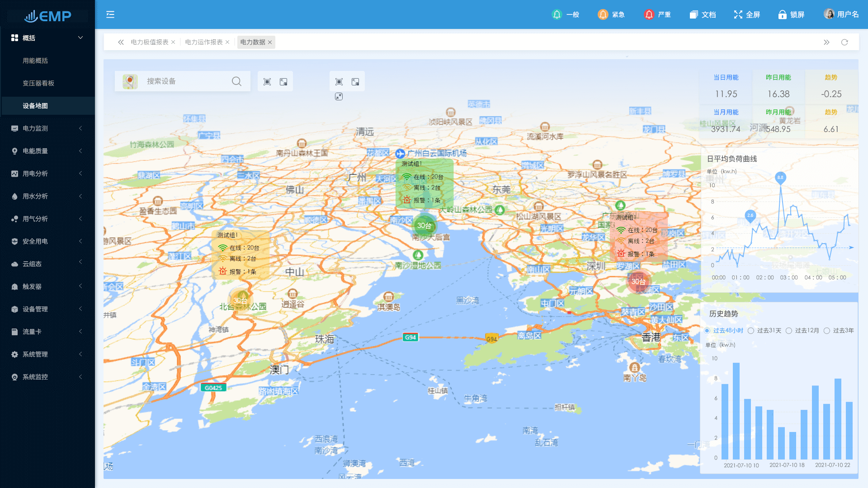The height and width of the screenshot is (488, 868).
Task: Click the severe alarm red bell
Action: tap(649, 14)
